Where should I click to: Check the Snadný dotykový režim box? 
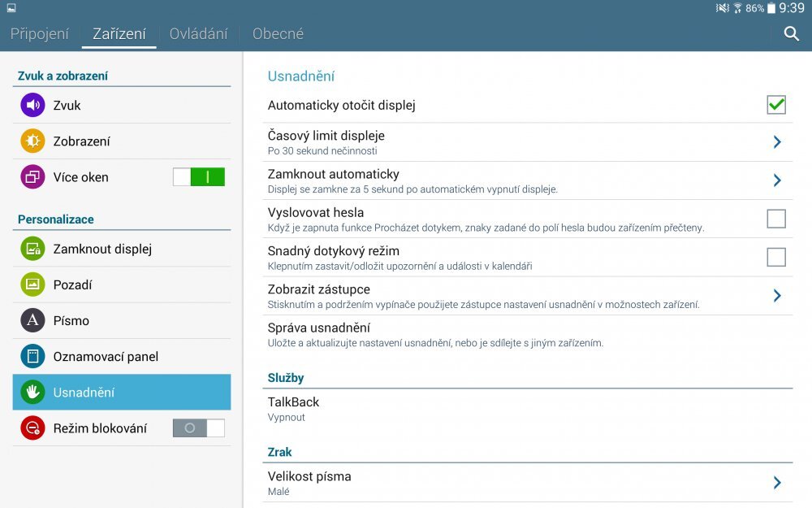775,257
